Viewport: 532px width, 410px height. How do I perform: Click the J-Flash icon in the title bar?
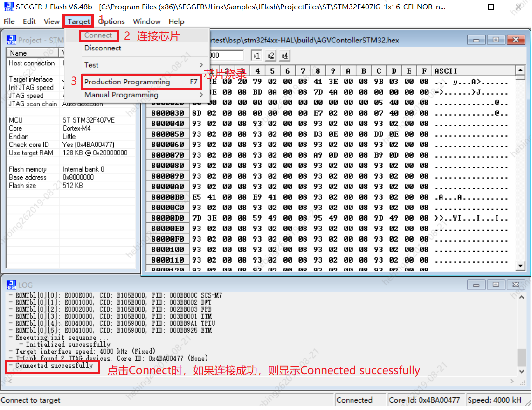8,7
